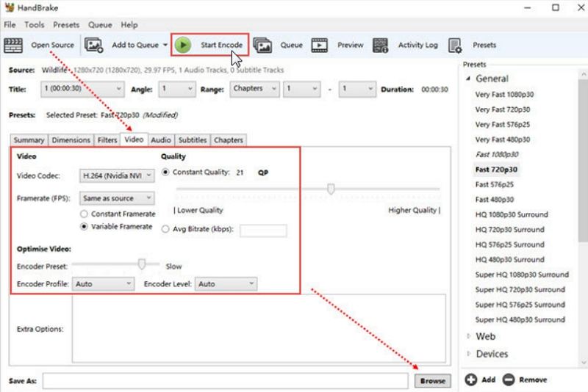Select Super HQ 480p30 Surround preset
588x392 pixels.
click(520, 319)
